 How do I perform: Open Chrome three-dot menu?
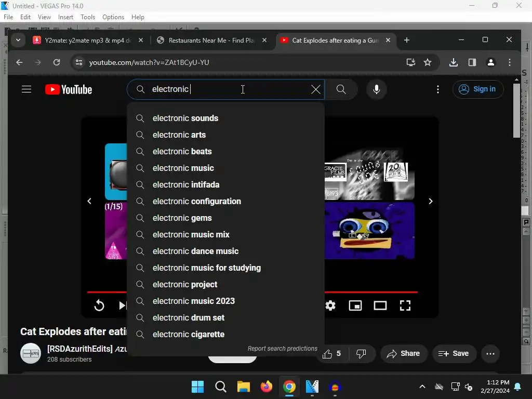(509, 62)
